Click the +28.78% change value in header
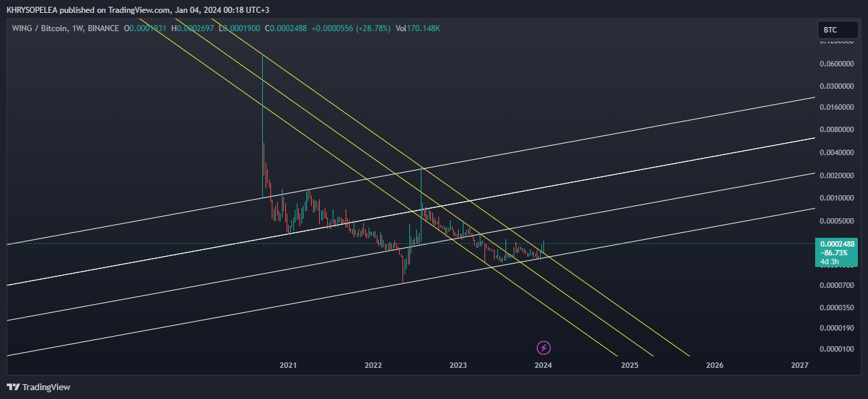Screen dimensions: 868x399 pos(373,28)
